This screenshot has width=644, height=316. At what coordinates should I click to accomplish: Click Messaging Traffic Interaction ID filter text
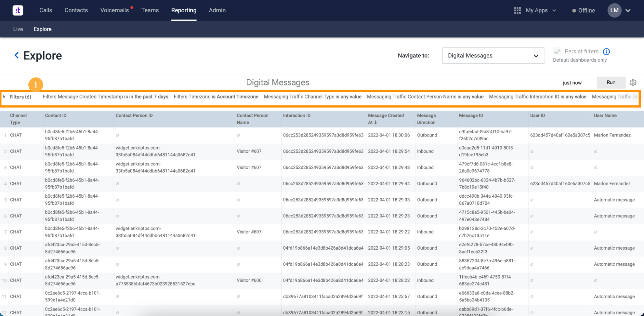[x=537, y=97]
